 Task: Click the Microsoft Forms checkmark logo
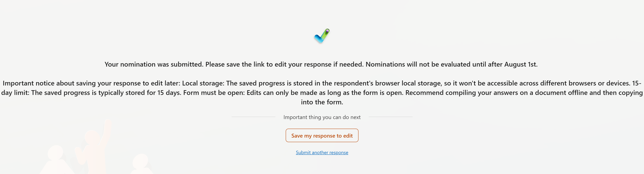[x=322, y=36]
